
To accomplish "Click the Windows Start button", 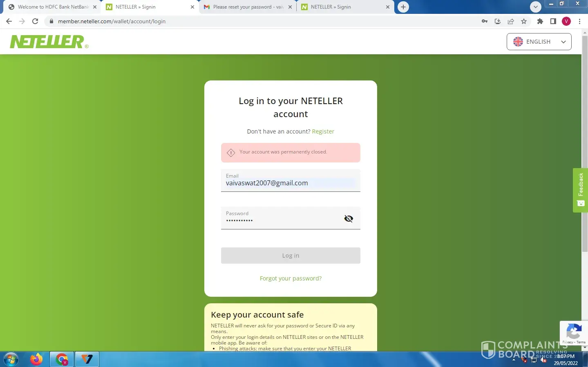I will pyautogui.click(x=11, y=359).
